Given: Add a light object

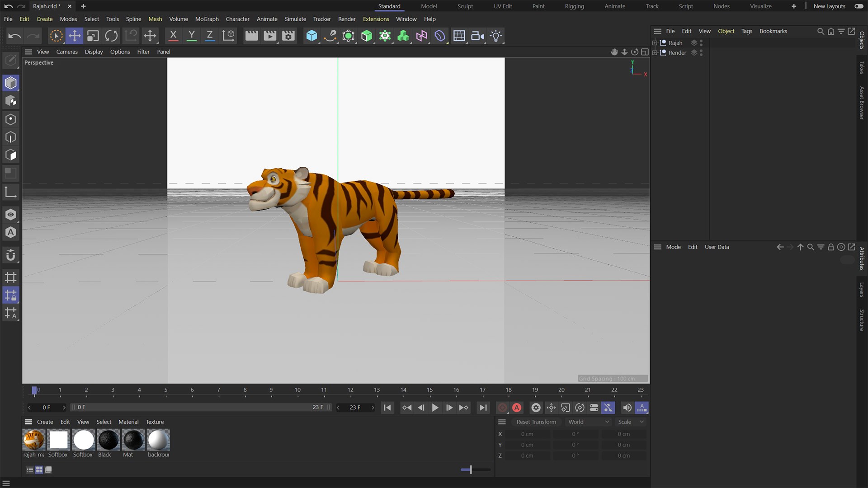Looking at the screenshot, I should (x=496, y=36).
